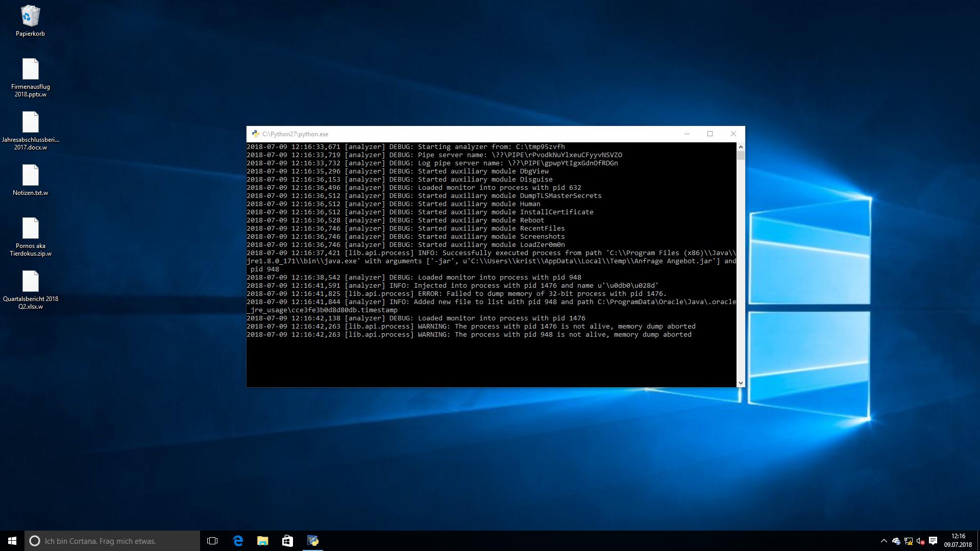Select the Jahresabschlussbericht 2017.docx.w file

(30, 123)
